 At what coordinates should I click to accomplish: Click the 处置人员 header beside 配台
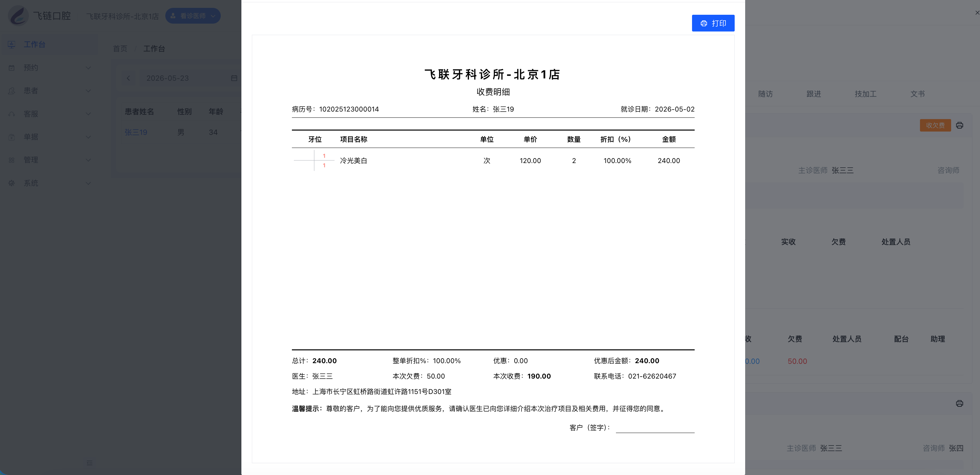tap(847, 339)
